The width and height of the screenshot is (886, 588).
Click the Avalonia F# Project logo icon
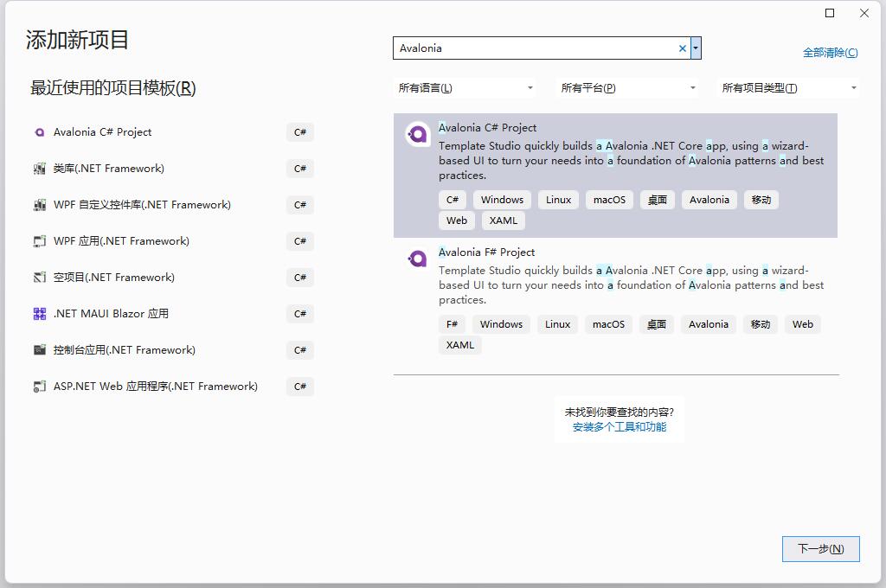tap(417, 259)
